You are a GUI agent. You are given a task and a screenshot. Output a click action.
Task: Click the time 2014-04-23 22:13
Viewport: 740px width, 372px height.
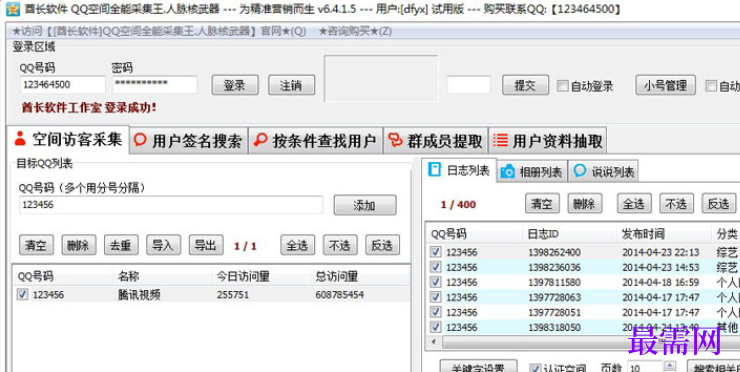pyautogui.click(x=660, y=252)
